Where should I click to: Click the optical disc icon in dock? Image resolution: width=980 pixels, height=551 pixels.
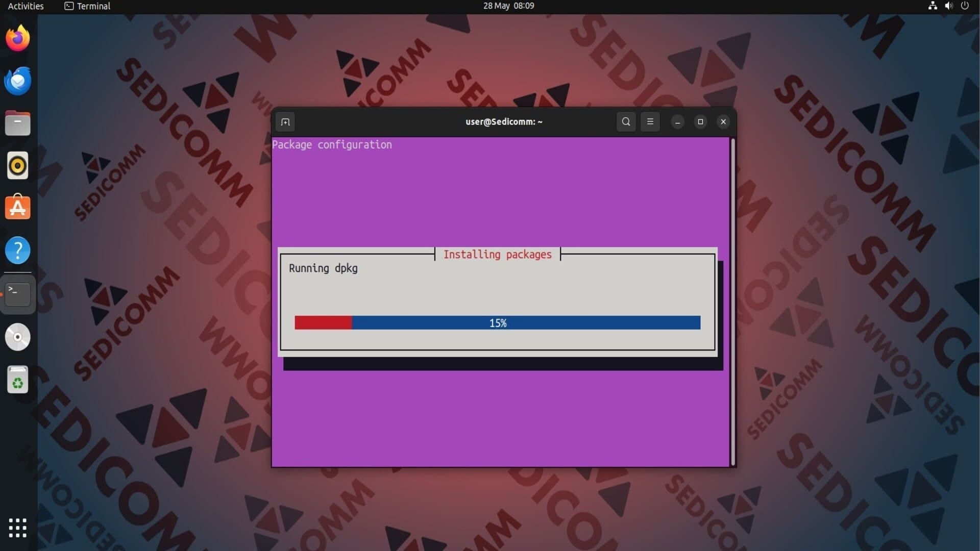point(18,337)
